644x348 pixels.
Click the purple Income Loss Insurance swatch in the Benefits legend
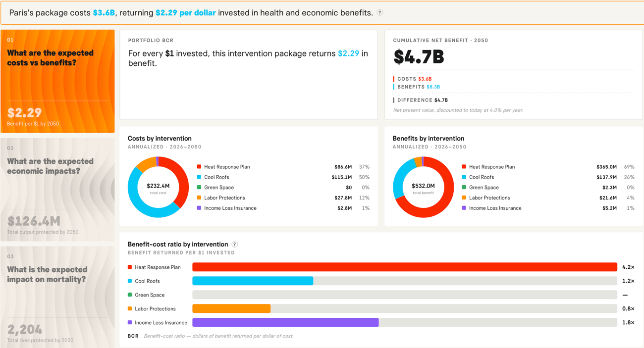click(464, 208)
